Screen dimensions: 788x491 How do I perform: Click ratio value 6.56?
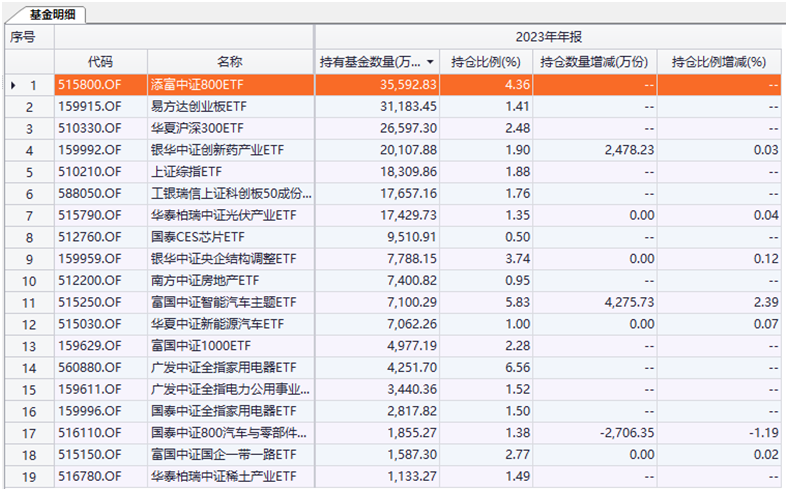point(518,368)
